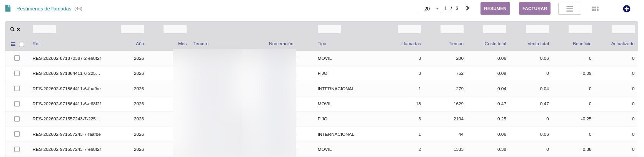This screenshot has height=157, width=644.
Task: Click the magnifier search icon in filter row
Action: (x=12, y=29)
